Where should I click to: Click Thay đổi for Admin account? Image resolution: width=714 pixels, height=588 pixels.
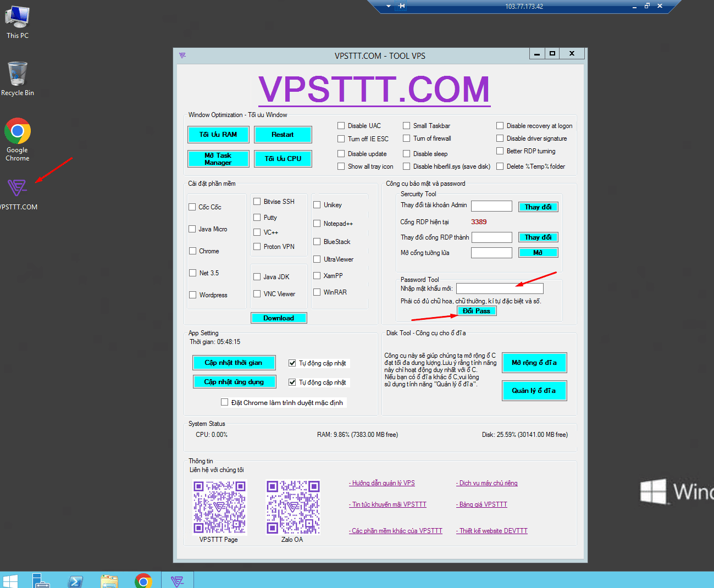click(x=538, y=207)
